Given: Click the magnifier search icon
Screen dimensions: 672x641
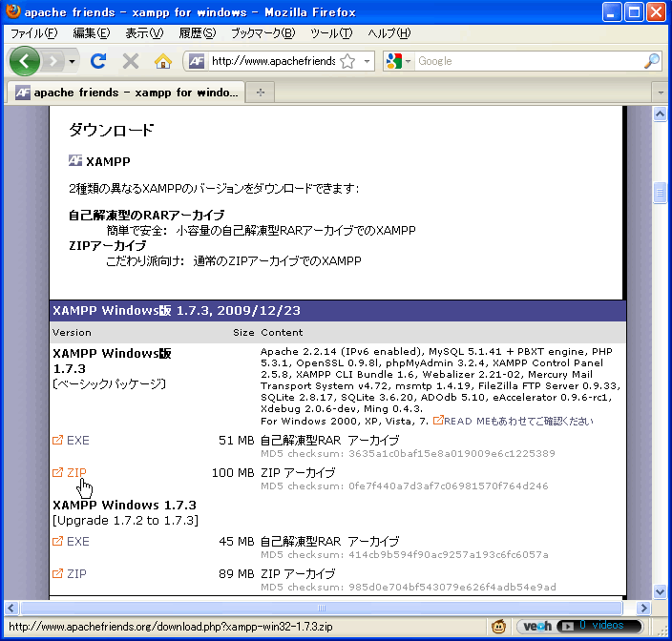Looking at the screenshot, I should pyautogui.click(x=652, y=61).
